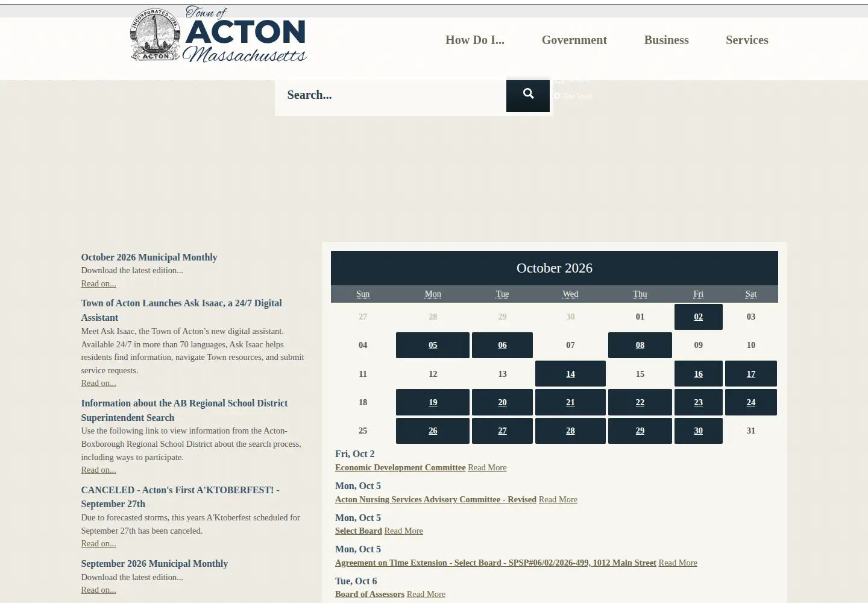Pick October 26 in the calendar

[433, 431]
